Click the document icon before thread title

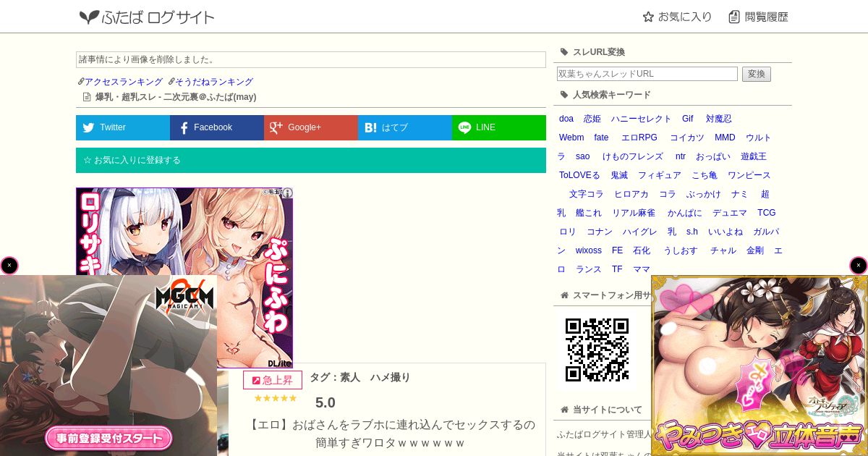pos(87,97)
